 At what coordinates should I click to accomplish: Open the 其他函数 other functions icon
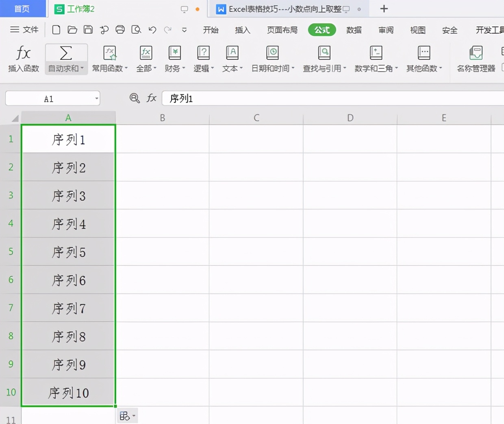point(424,53)
